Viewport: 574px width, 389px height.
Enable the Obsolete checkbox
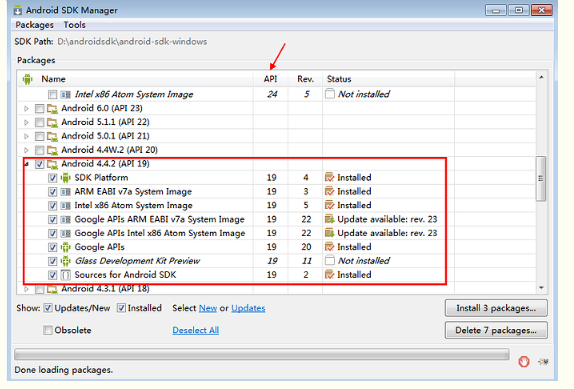click(48, 330)
